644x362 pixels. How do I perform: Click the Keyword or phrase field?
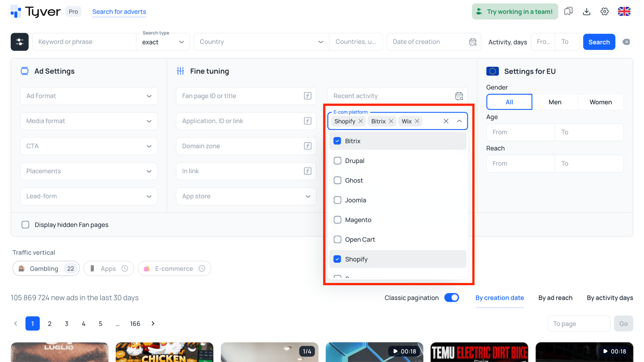(x=84, y=42)
